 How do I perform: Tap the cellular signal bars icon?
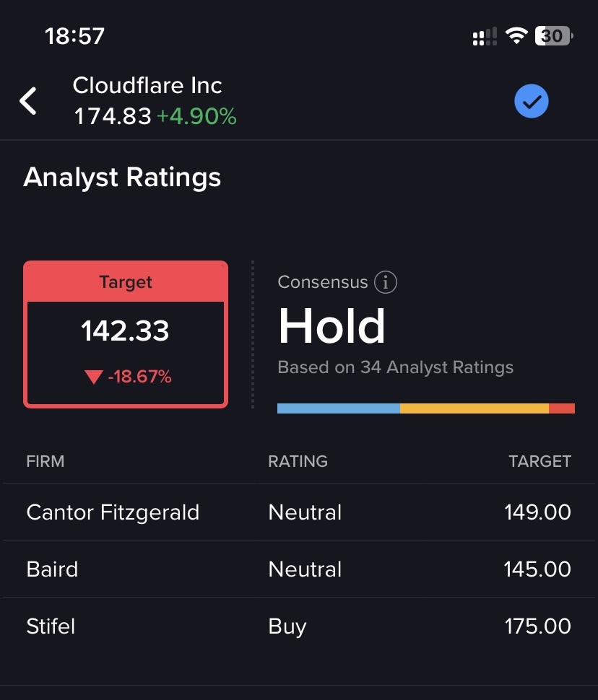pyautogui.click(x=484, y=37)
